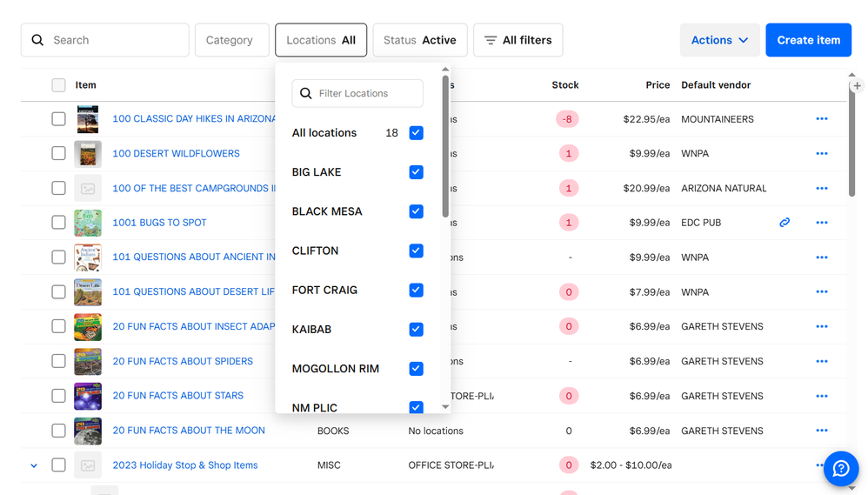868x495 pixels.
Task: Toggle the BIG LAKE location checkbox
Action: click(416, 172)
